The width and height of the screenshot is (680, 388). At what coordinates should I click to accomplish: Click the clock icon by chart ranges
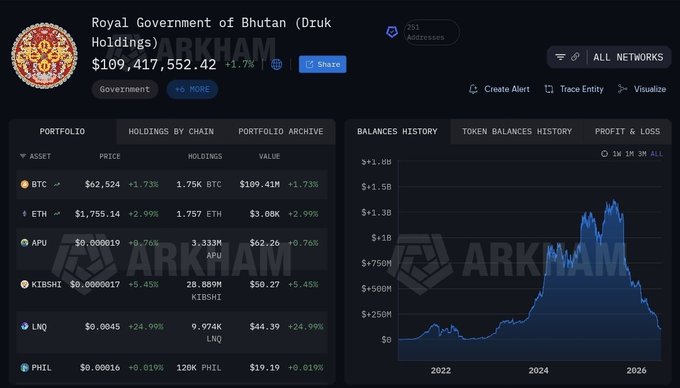(605, 154)
